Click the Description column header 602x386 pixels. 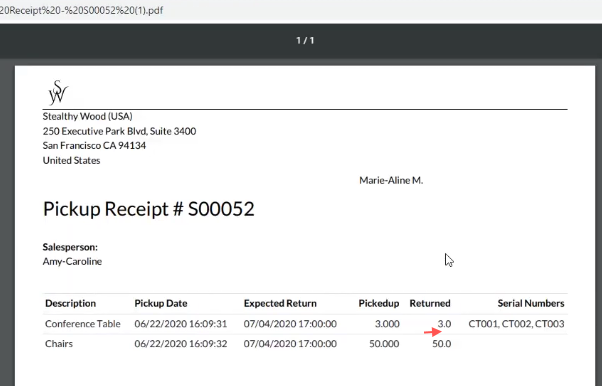(x=71, y=303)
